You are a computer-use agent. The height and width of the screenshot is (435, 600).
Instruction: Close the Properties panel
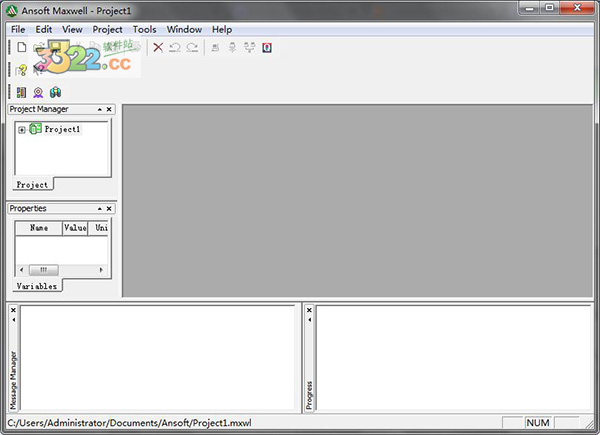[109, 209]
